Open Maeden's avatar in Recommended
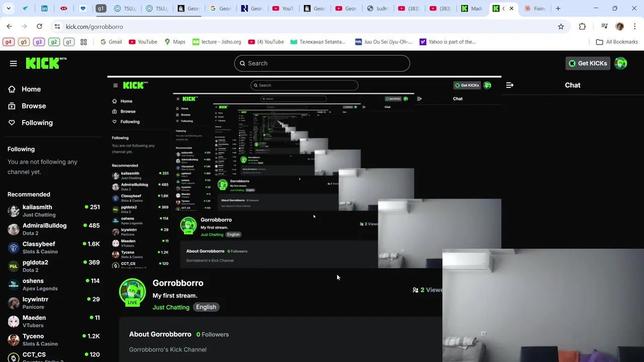Screen dimensions: 644x362 14,321
